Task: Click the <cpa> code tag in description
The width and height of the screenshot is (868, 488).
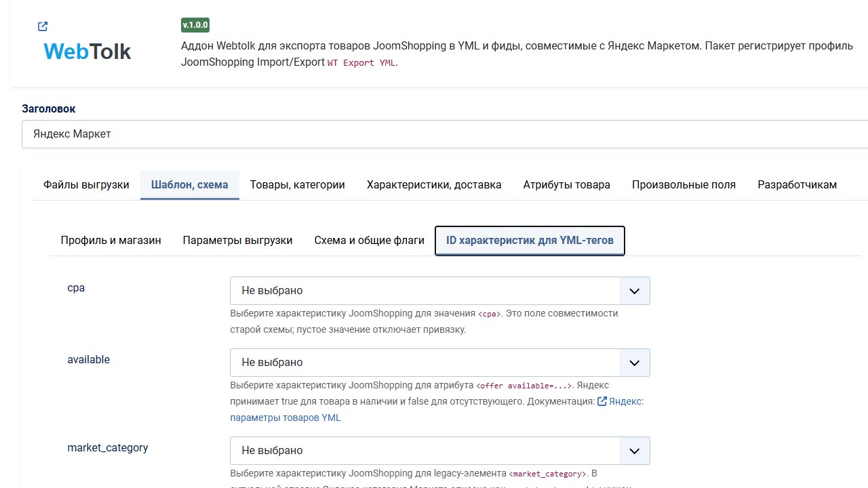Action: (x=490, y=314)
